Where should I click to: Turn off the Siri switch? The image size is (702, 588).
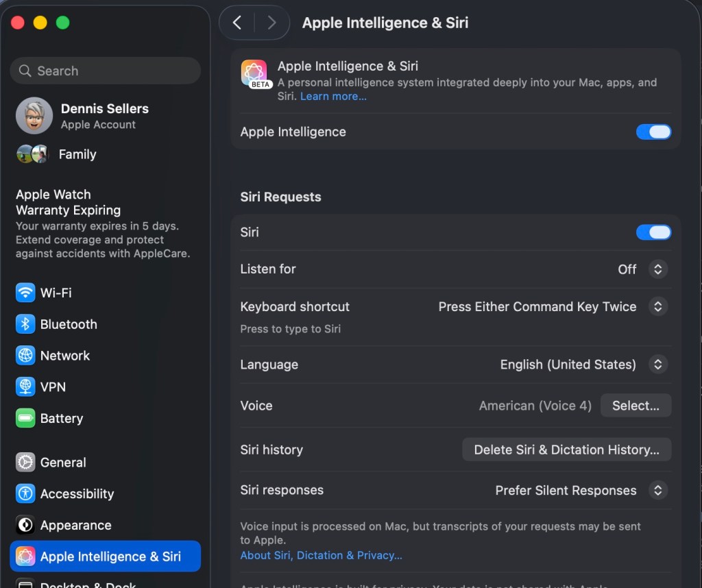pos(653,232)
